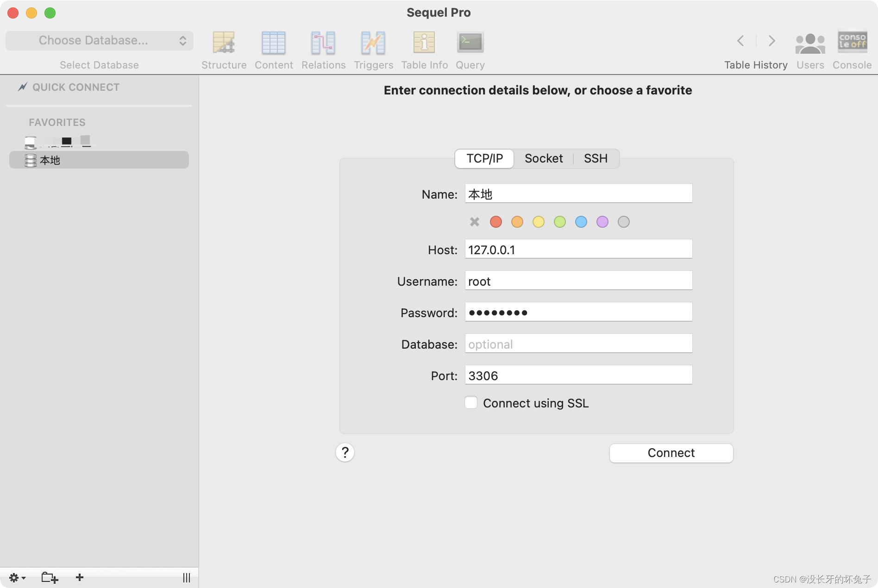
Task: Show the Console icon
Action: (x=852, y=42)
